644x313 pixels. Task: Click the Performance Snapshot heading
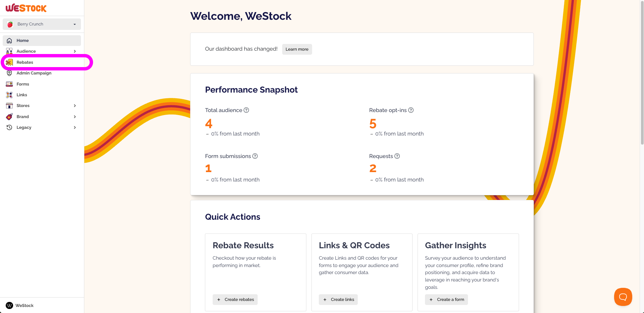click(251, 90)
